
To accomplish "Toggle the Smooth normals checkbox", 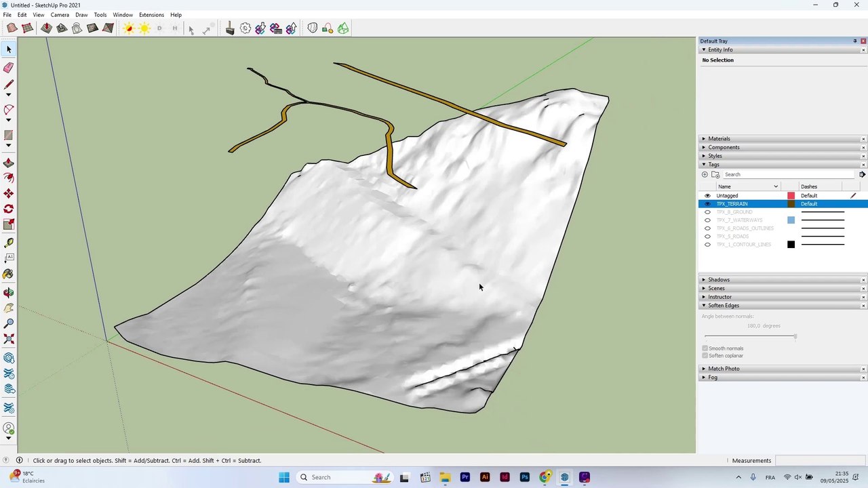I will (705, 348).
